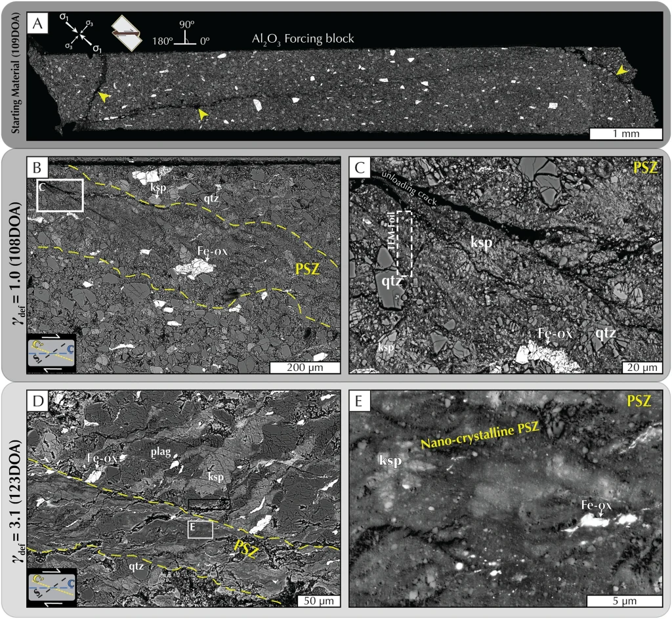Click the shear sense inset diagram in panel D
The width and height of the screenshot is (672, 619).
51,587
